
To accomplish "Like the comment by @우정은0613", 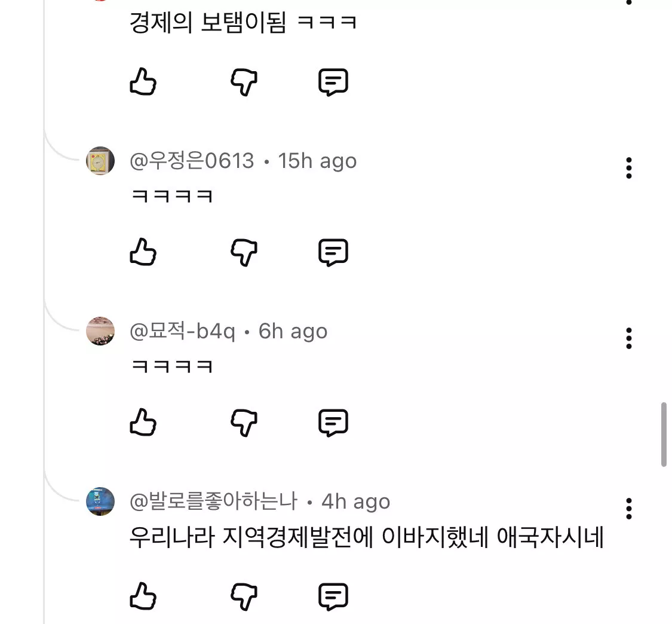I will 143,252.
